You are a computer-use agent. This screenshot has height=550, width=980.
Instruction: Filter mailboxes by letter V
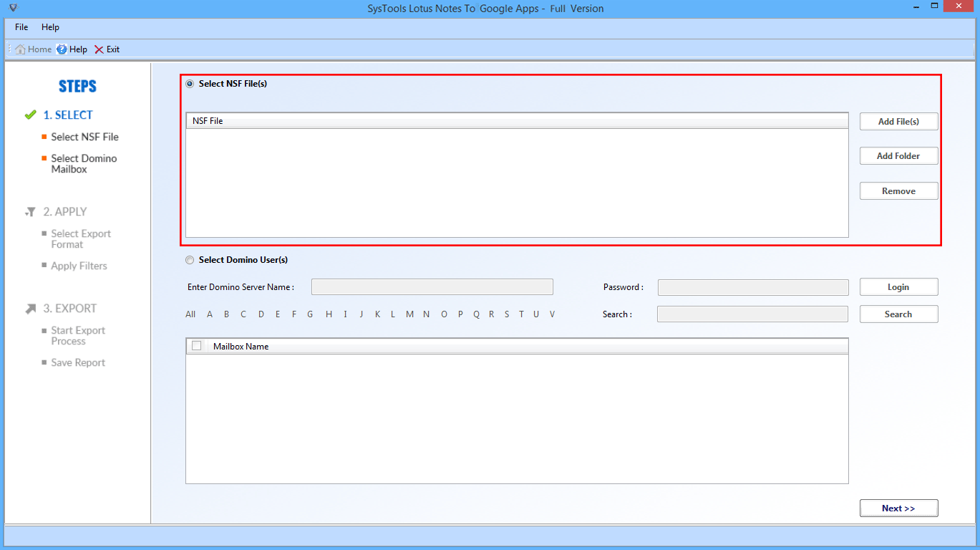coord(552,314)
